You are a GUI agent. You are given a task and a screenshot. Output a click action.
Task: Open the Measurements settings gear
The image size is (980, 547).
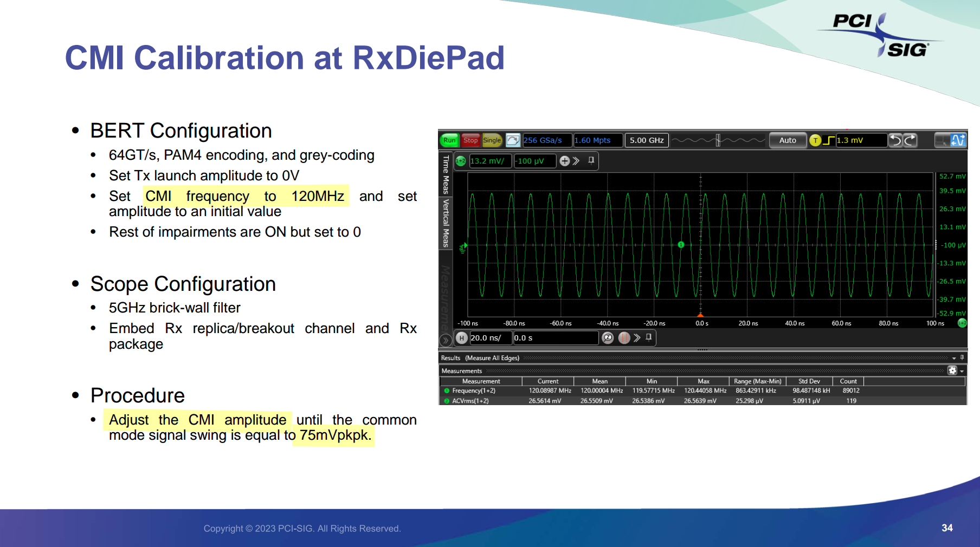(952, 370)
